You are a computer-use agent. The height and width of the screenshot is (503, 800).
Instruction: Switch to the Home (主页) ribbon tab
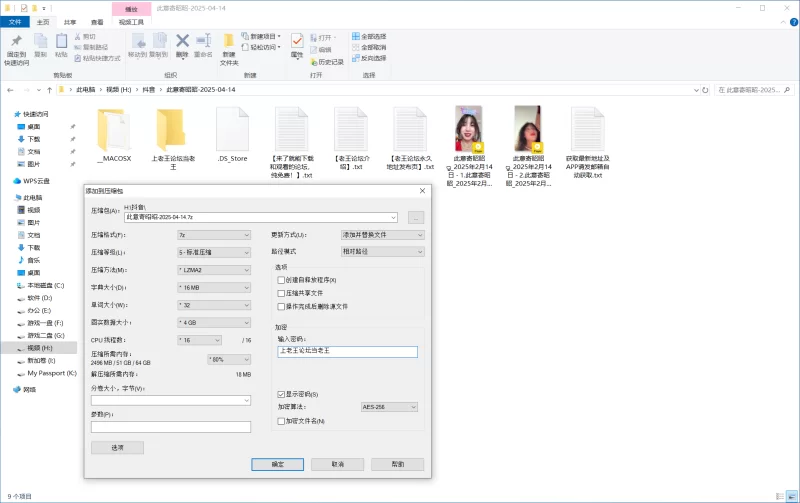43,22
